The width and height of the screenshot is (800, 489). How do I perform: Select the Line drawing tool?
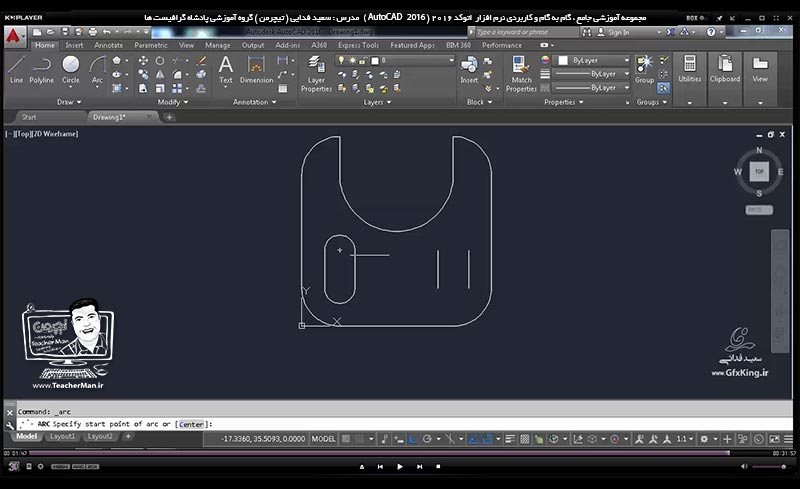[x=16, y=69]
